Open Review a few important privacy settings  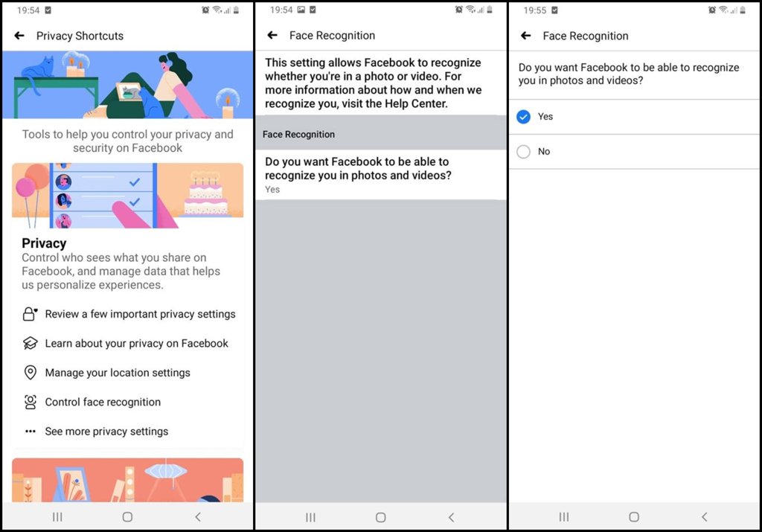(x=140, y=314)
